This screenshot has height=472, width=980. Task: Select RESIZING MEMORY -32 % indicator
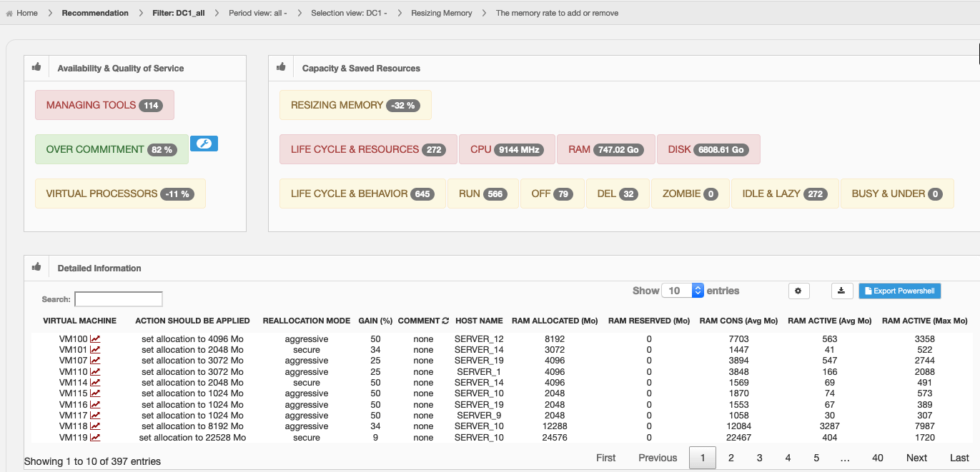(x=355, y=105)
